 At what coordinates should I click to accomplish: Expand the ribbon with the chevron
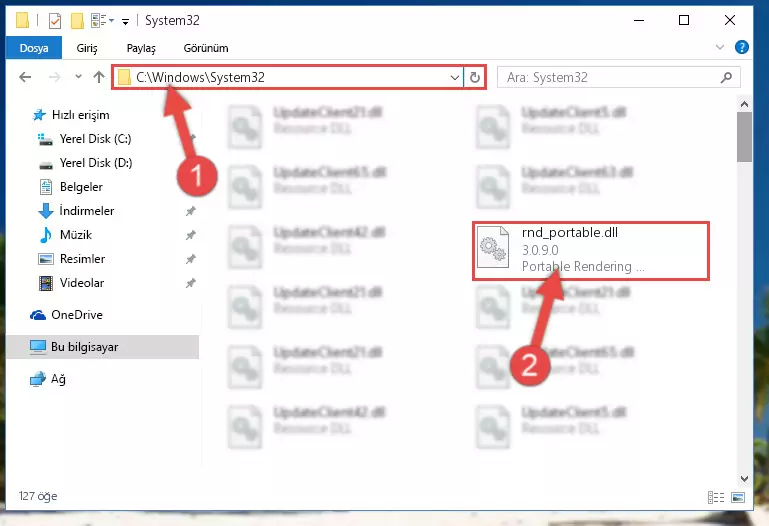(x=719, y=47)
